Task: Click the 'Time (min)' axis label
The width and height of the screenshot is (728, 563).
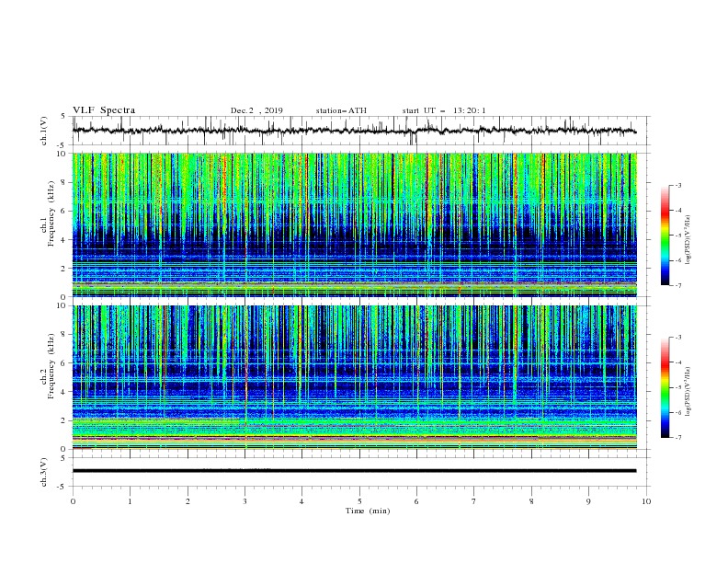Action: (368, 511)
